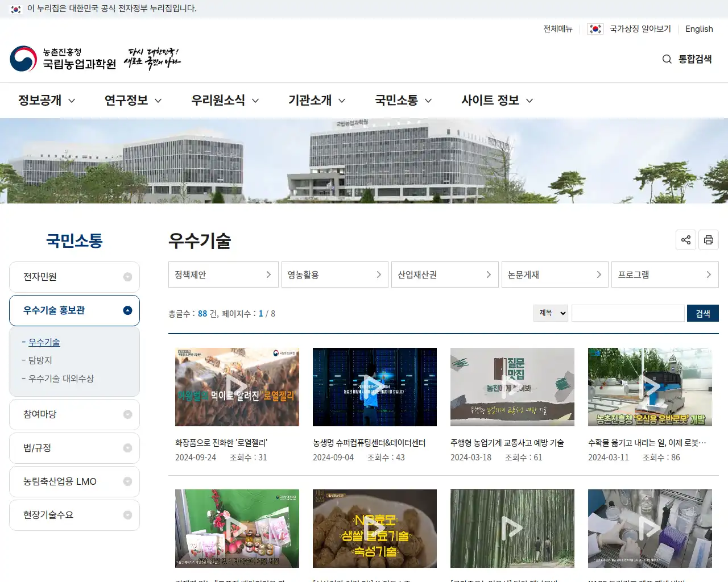Open 우수기술 대외수상 sidebar sub-link
This screenshot has width=728, height=582.
61,379
